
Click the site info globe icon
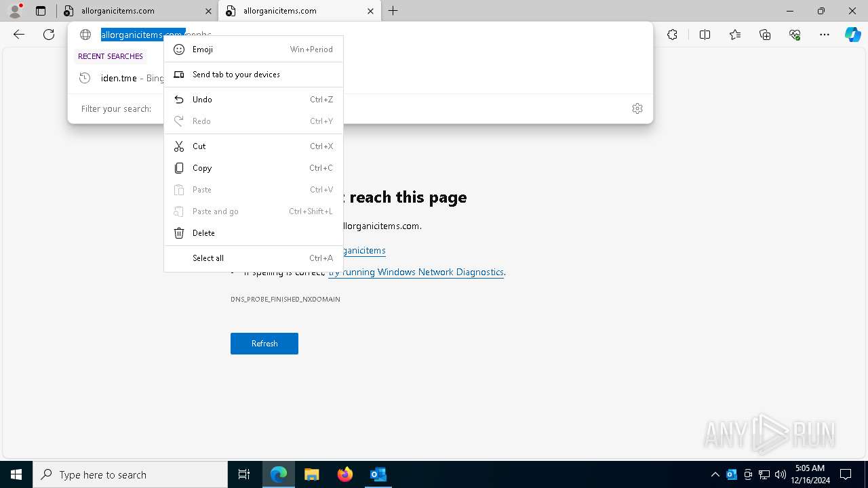tap(85, 35)
